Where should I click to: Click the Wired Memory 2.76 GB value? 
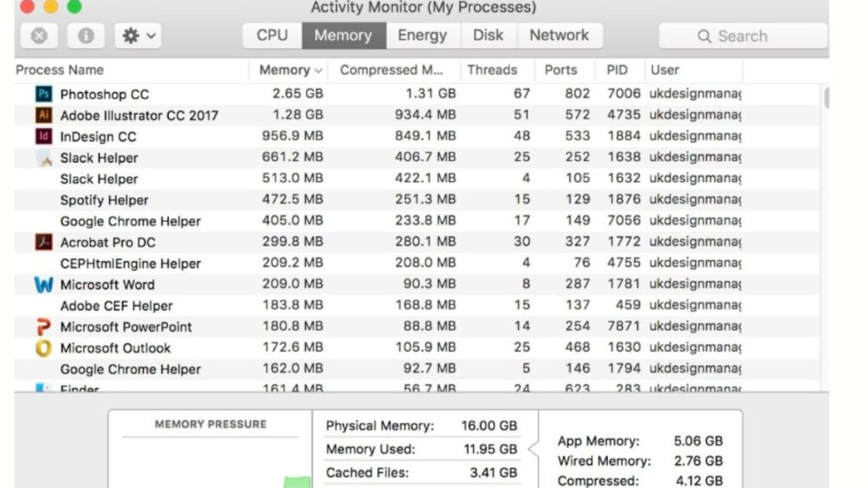698,461
